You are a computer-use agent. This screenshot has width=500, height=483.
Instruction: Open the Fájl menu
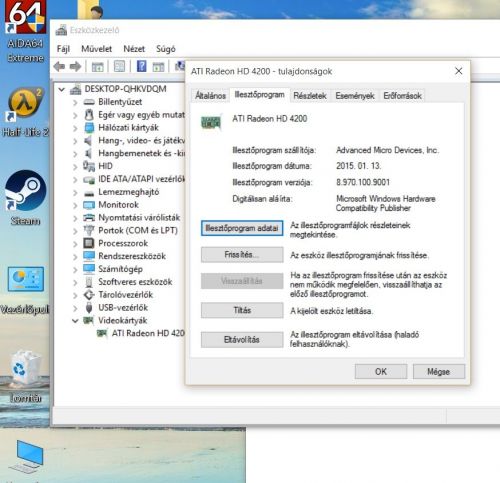coord(63,49)
